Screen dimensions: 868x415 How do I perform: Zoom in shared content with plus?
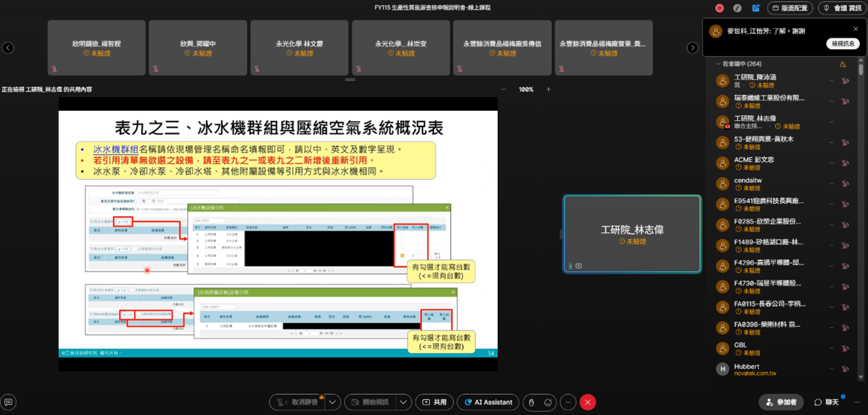tap(548, 90)
